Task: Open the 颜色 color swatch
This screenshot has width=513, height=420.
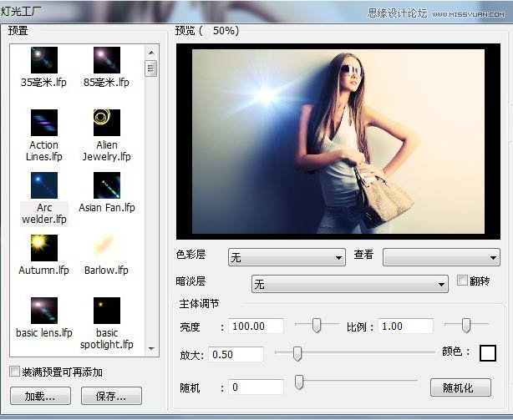Action: click(488, 353)
